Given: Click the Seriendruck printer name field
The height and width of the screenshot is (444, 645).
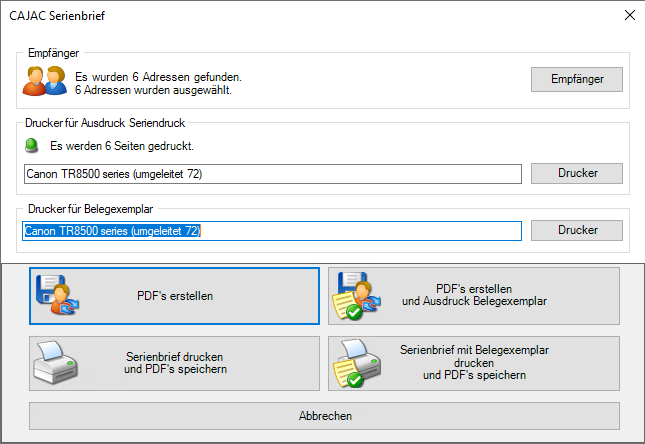Looking at the screenshot, I should [272, 174].
